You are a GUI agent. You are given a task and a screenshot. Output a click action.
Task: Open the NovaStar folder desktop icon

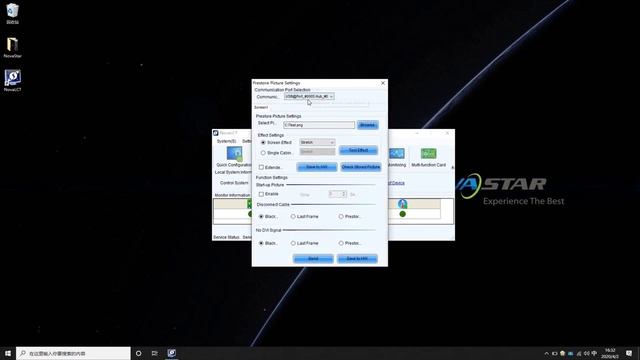[x=12, y=47]
